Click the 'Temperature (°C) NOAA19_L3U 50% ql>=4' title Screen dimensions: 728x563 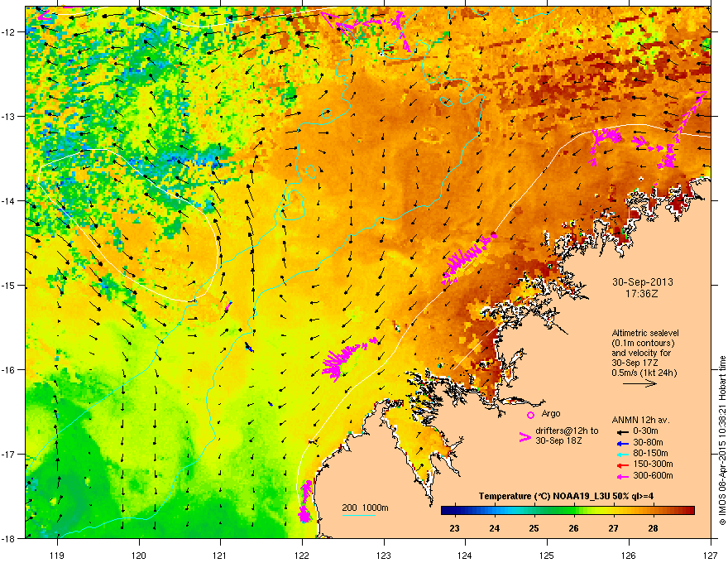[566, 497]
